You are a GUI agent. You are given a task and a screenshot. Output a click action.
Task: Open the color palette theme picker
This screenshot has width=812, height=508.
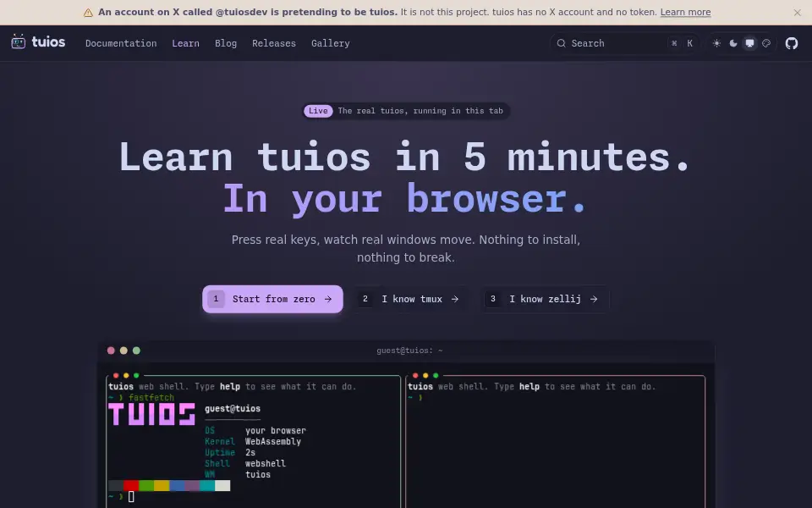tap(766, 43)
